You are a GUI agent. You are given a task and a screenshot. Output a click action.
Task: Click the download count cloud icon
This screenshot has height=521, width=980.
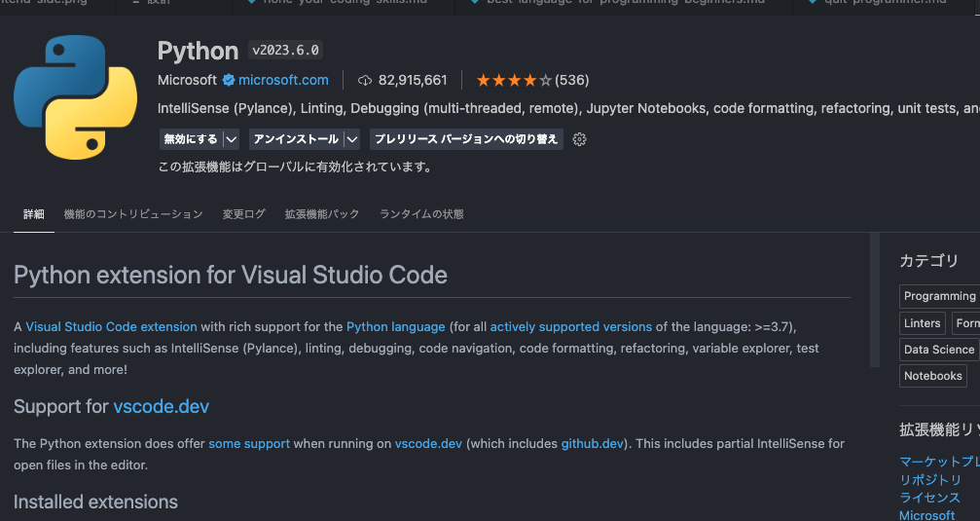pos(364,80)
